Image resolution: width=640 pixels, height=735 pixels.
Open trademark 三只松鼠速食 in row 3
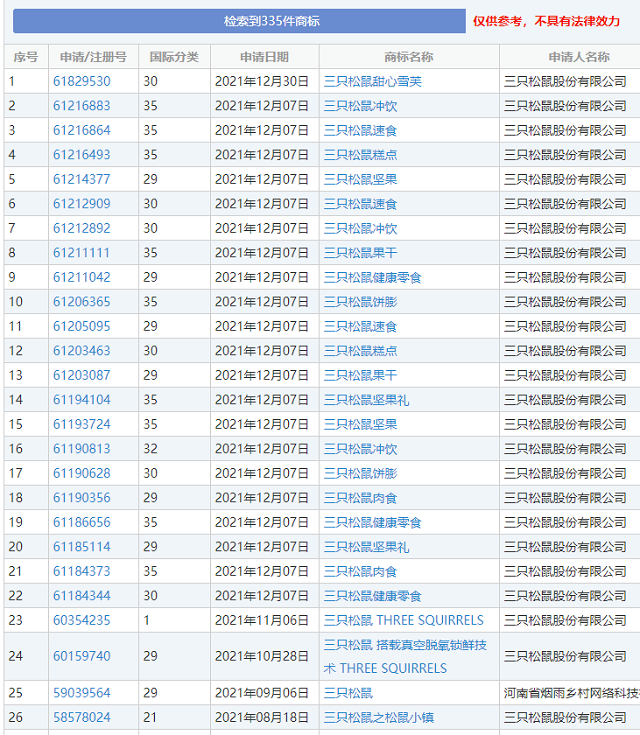(361, 130)
